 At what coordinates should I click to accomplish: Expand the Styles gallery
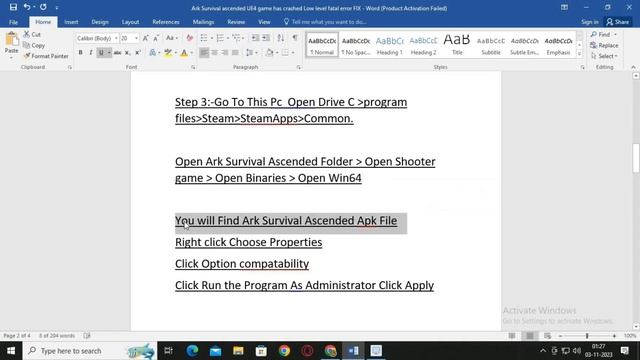tap(580, 53)
